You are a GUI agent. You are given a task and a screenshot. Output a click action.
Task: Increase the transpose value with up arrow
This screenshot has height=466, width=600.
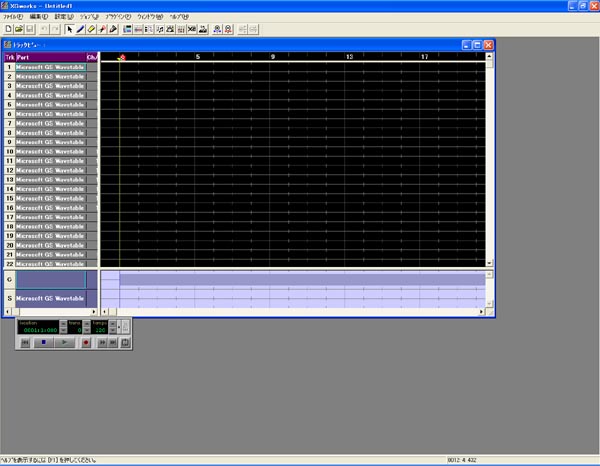pyautogui.click(x=87, y=324)
